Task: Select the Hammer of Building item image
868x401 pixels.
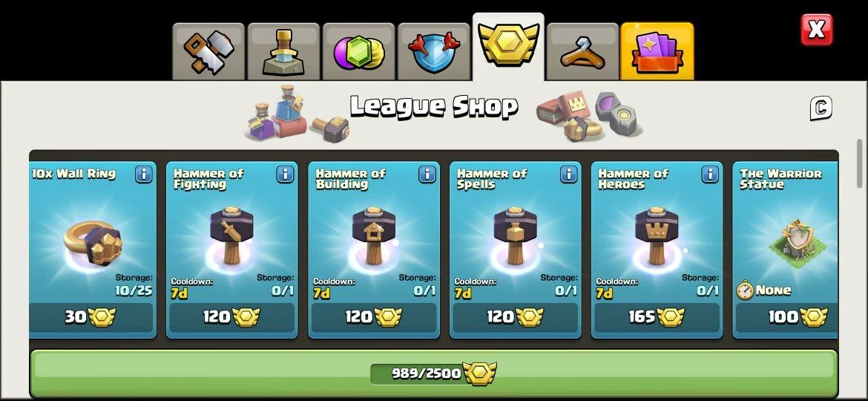Action: click(374, 234)
